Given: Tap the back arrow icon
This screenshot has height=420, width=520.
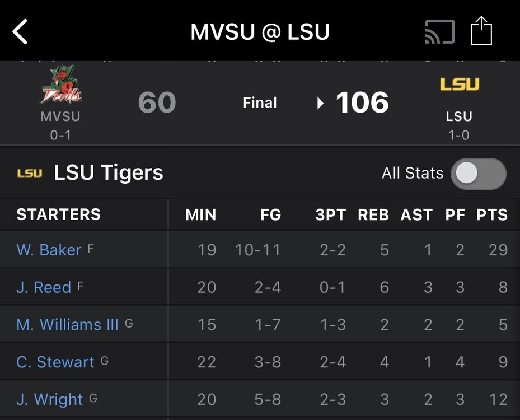Looking at the screenshot, I should [x=21, y=31].
